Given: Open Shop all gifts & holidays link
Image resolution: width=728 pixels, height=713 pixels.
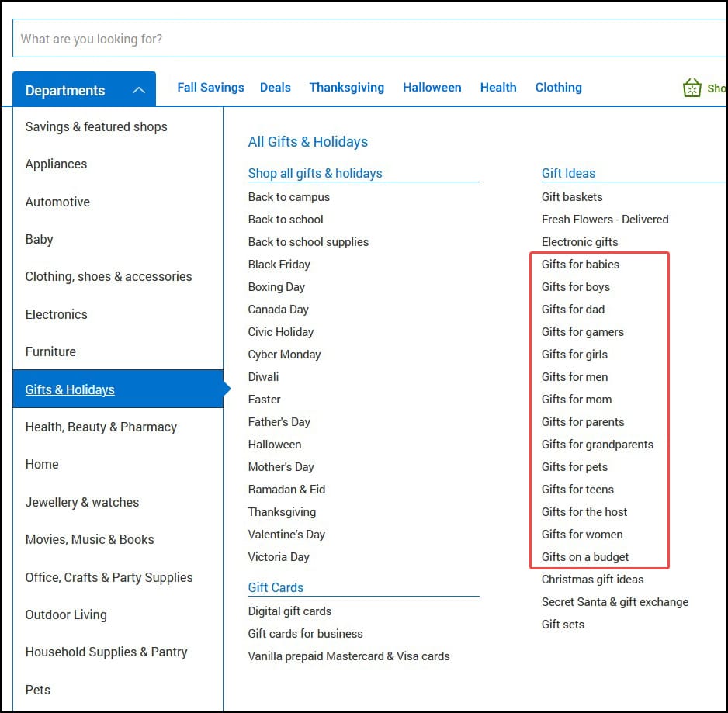Looking at the screenshot, I should click(x=315, y=174).
